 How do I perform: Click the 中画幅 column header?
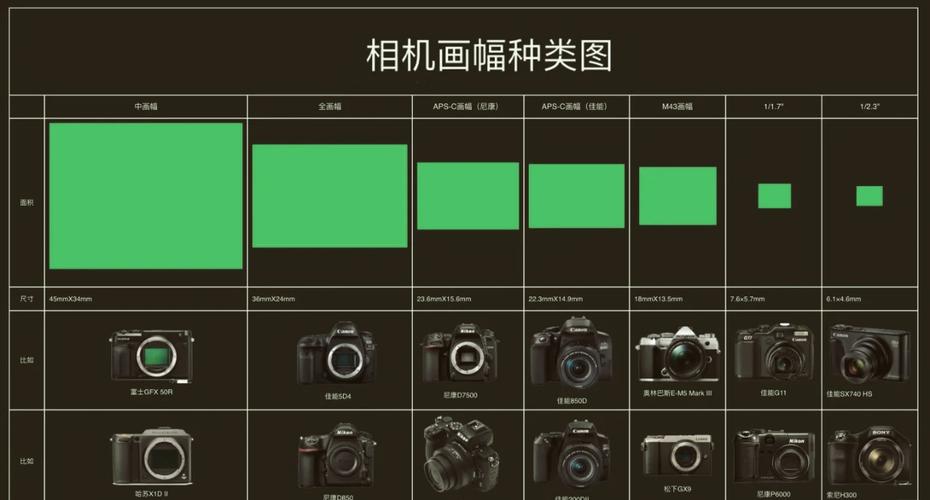coord(146,106)
